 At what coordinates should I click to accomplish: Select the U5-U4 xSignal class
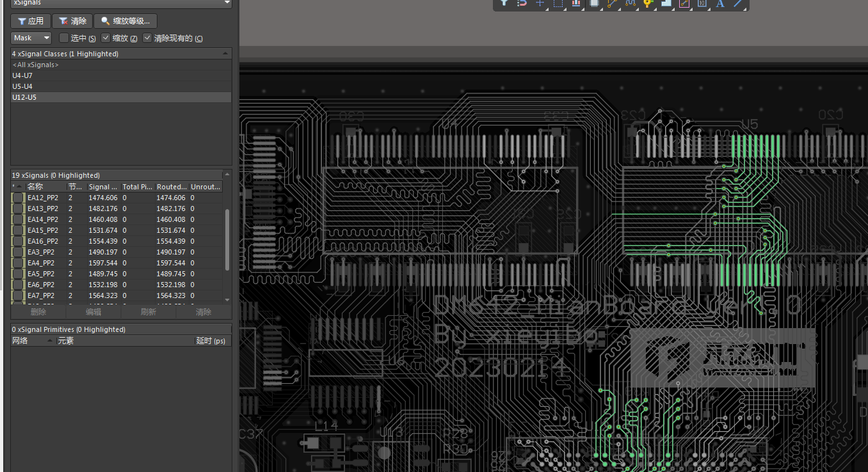pos(121,86)
